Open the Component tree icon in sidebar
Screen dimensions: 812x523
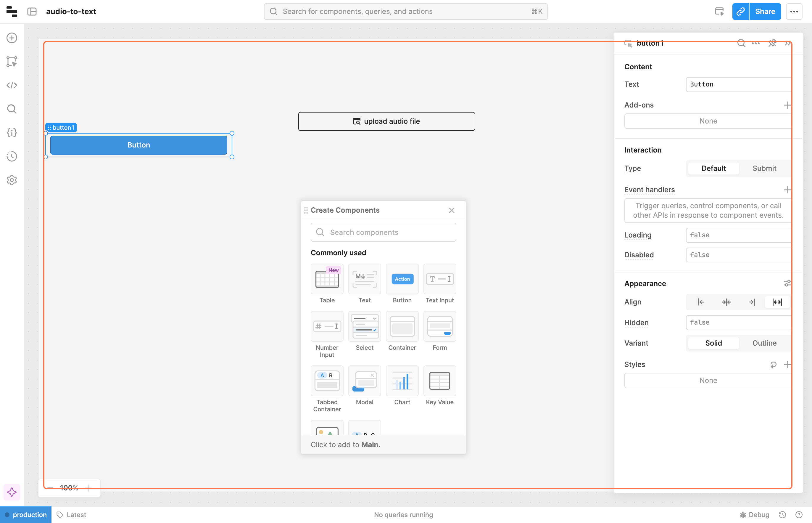click(12, 62)
